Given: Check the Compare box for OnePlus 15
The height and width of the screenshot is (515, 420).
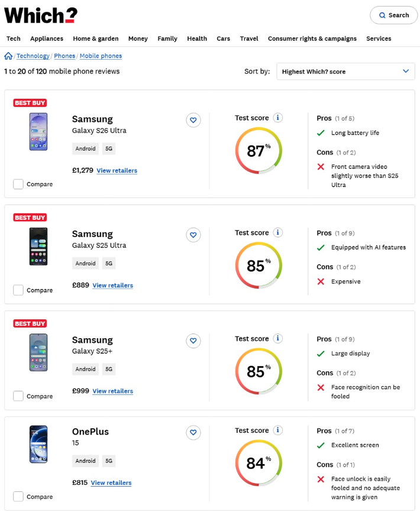Looking at the screenshot, I should [18, 497].
